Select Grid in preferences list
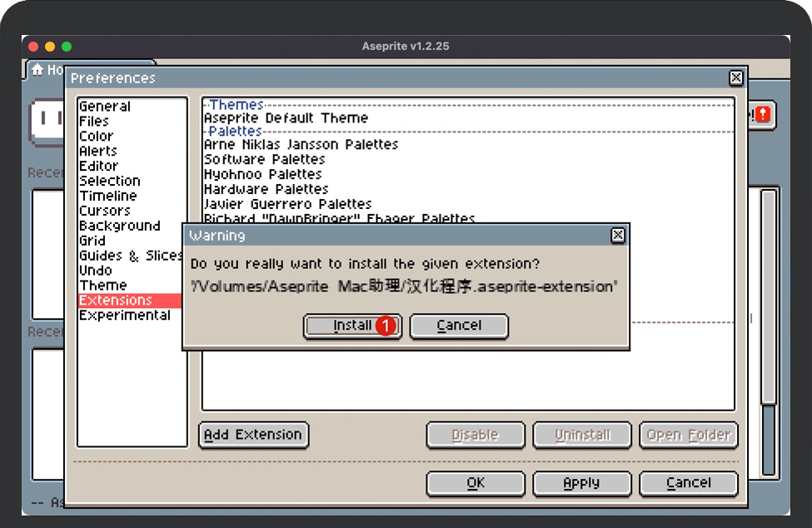Screen dimensions: 812x528 point(130,242)
